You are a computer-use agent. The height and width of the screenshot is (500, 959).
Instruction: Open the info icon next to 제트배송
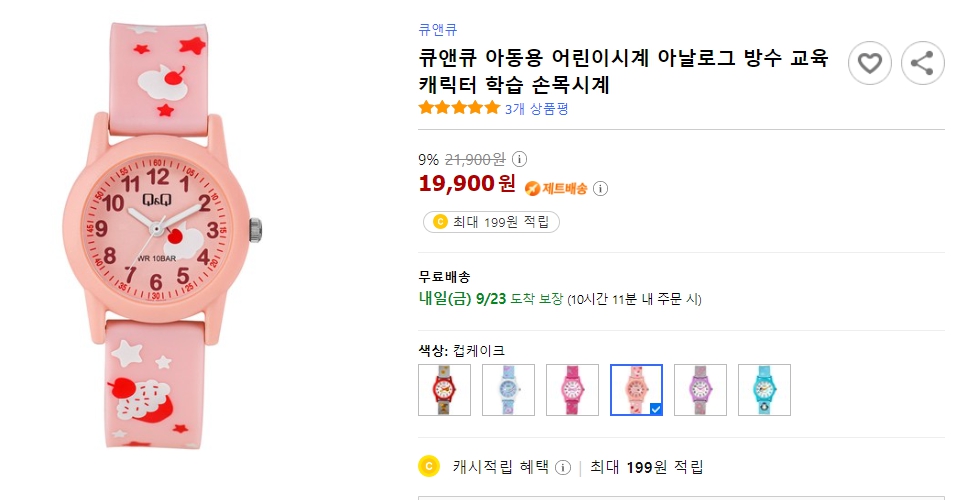tap(600, 188)
